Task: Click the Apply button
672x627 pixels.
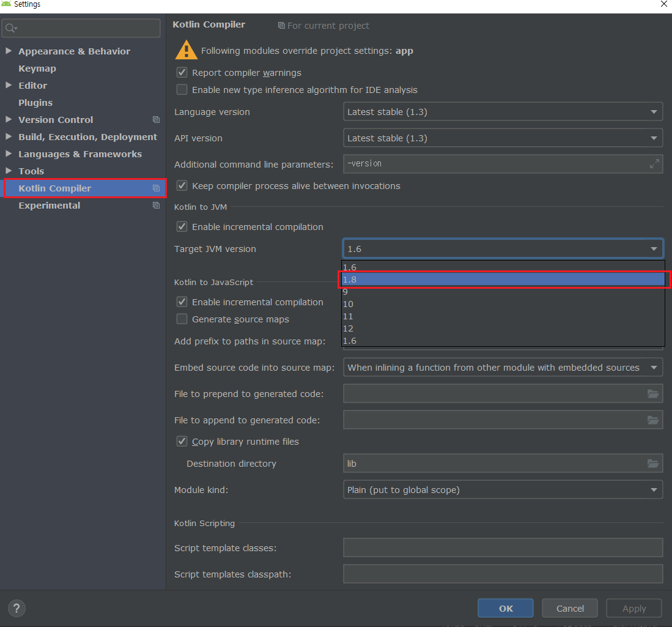Action: coord(634,608)
